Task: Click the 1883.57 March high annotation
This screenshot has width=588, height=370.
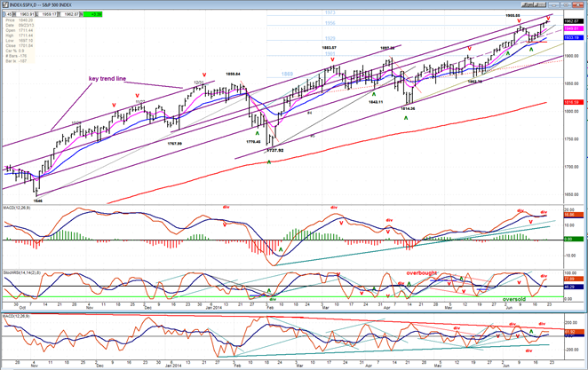Action: pyautogui.click(x=330, y=48)
